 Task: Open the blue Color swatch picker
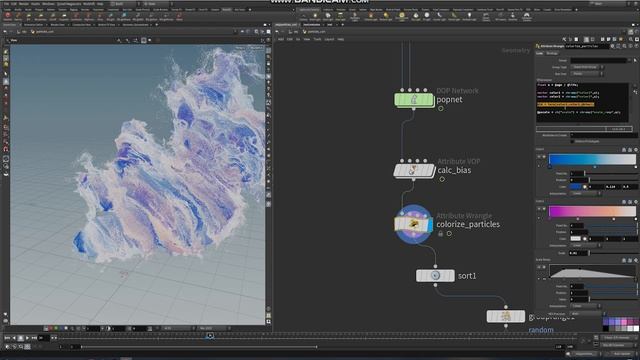576,187
